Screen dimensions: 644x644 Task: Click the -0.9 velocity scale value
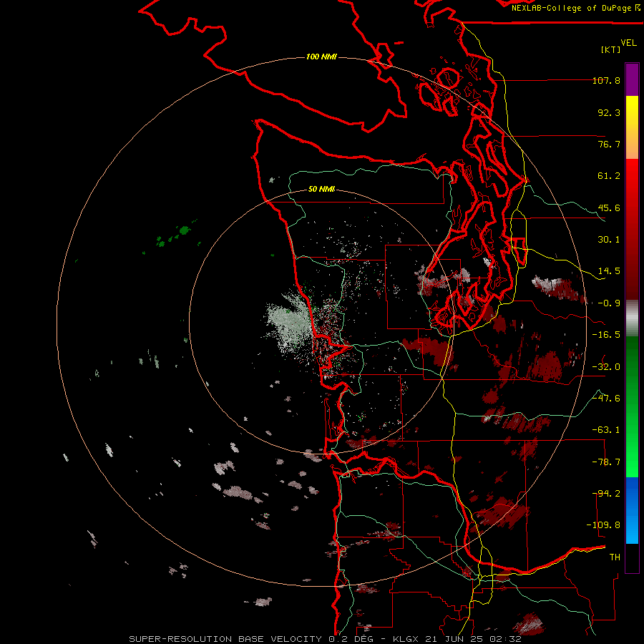point(609,303)
